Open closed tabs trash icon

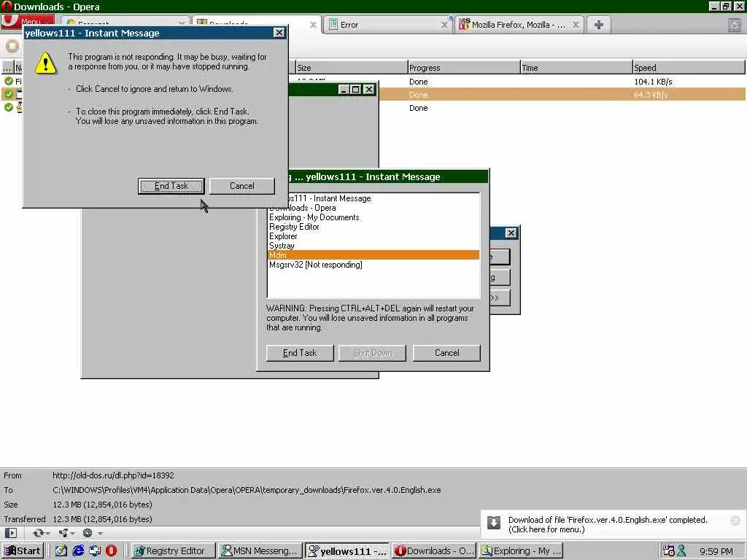(735, 25)
